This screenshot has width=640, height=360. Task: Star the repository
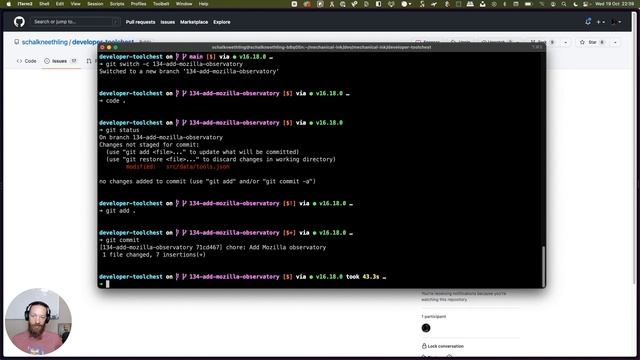click(x=592, y=42)
